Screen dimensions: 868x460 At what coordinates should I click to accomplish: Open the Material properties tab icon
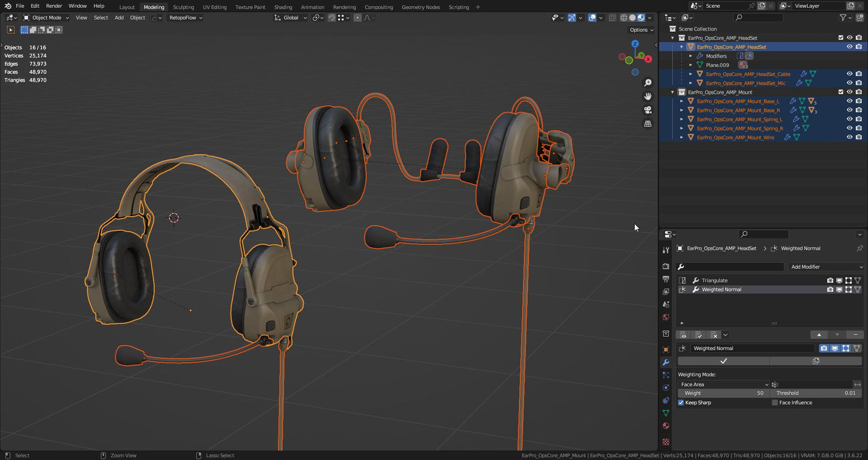pyautogui.click(x=666, y=426)
